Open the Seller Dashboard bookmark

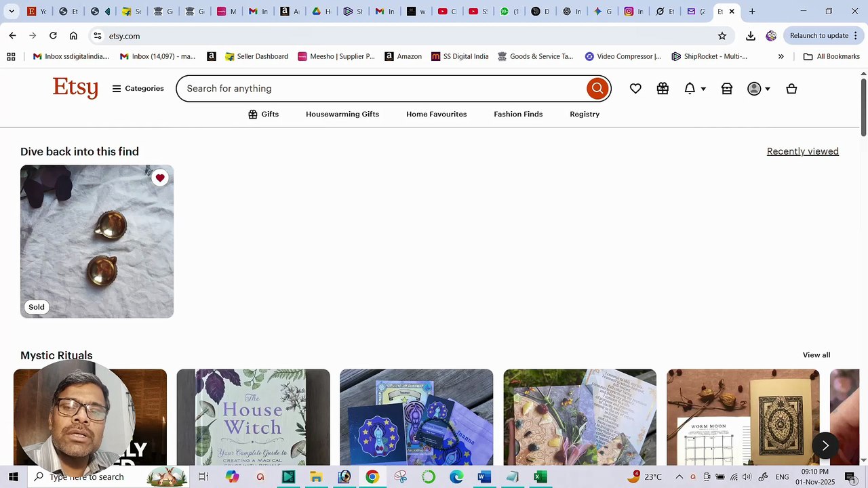click(x=257, y=56)
